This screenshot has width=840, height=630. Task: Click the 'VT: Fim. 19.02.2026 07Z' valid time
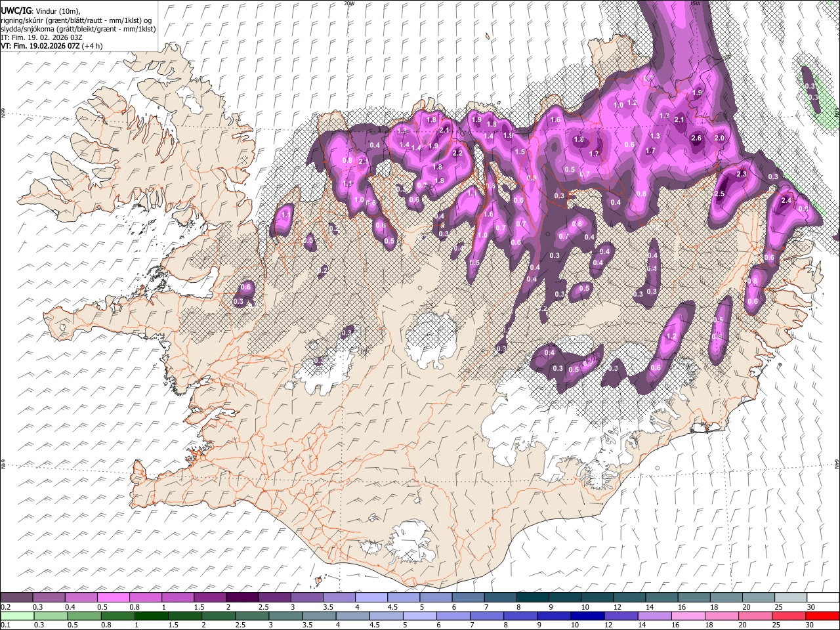[41, 47]
